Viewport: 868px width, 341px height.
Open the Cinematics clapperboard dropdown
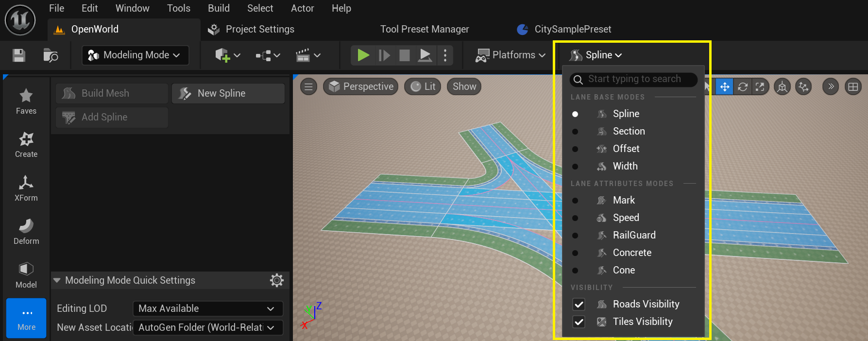pos(308,55)
